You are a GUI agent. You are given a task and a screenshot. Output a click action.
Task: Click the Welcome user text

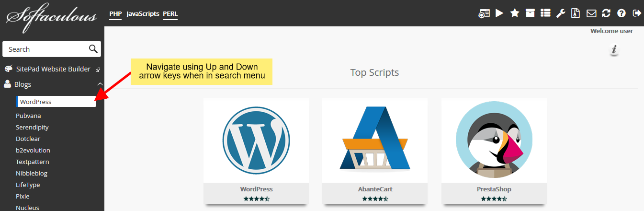[611, 31]
